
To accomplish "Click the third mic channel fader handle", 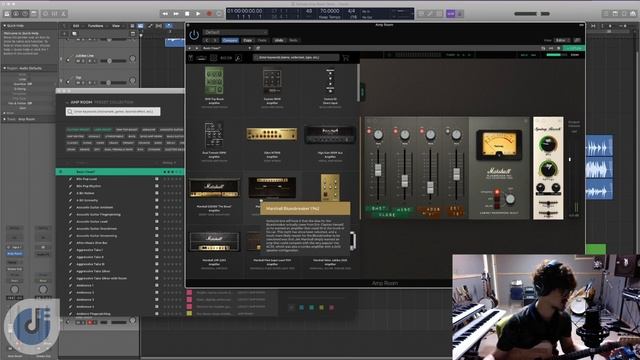I will [x=430, y=187].
